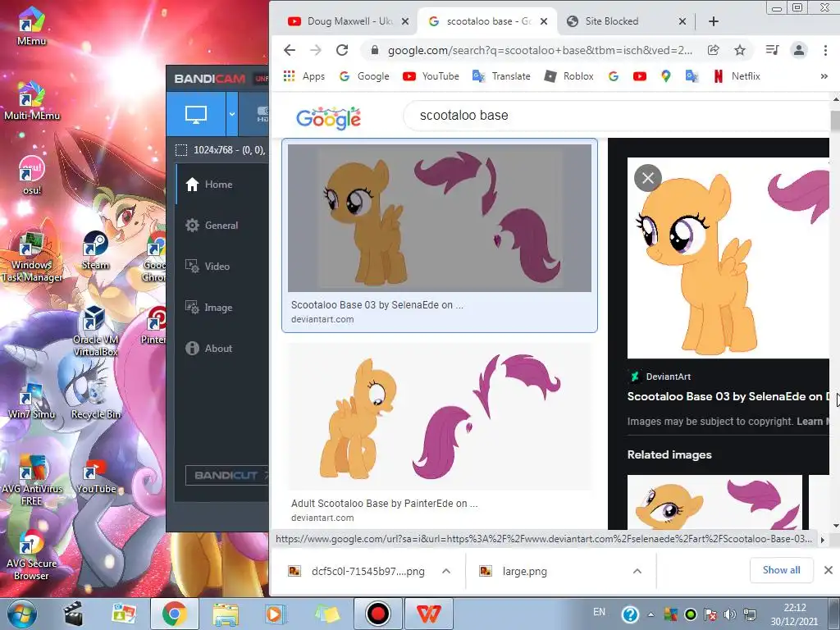Image resolution: width=840 pixels, height=630 pixels.
Task: Expand options for large.png download
Action: click(x=637, y=571)
